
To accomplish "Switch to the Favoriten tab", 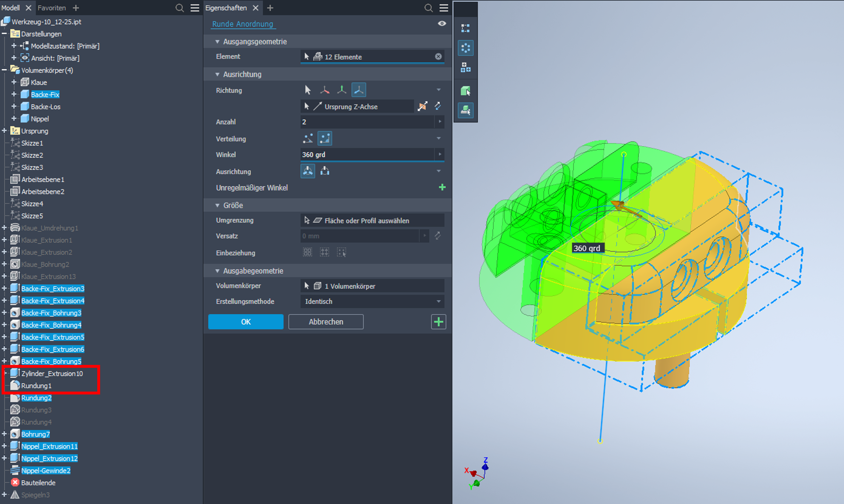I will tap(52, 8).
